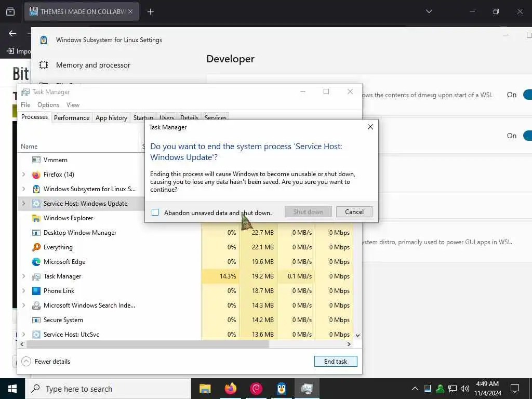
Task: Open Task Manager View menu
Action: pos(73,105)
